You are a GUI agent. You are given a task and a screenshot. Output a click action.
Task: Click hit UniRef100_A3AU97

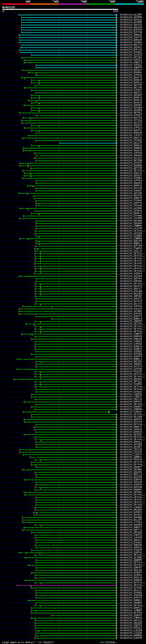coord(131,191)
